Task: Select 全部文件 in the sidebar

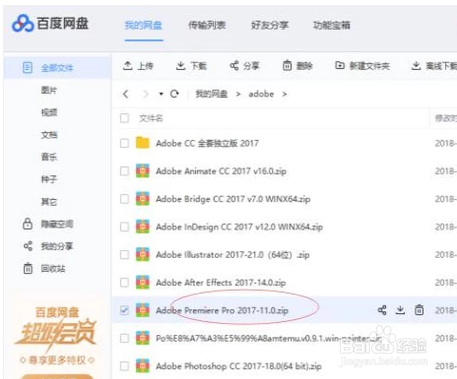Action: click(57, 68)
